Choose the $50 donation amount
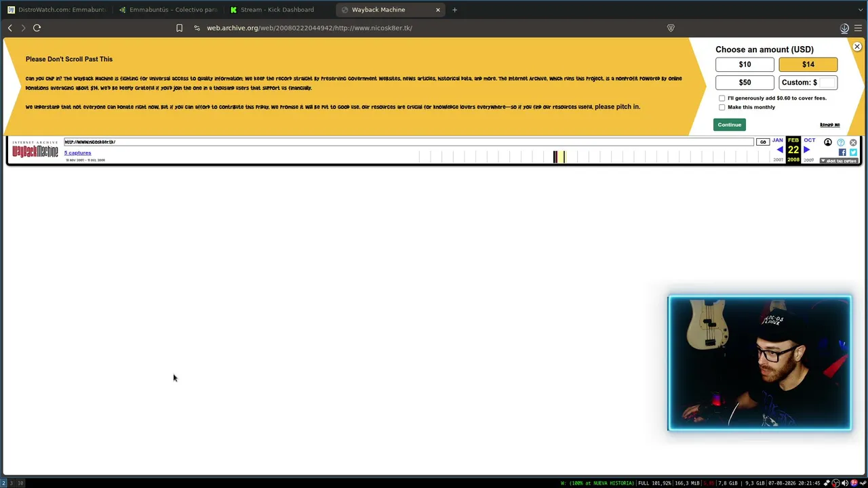The image size is (868, 488). [x=745, y=83]
